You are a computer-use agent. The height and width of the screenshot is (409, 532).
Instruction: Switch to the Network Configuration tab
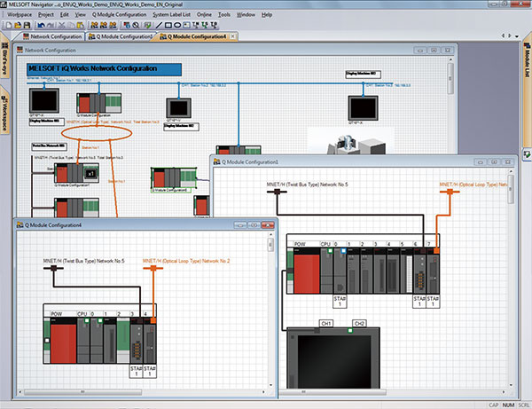[x=53, y=36]
